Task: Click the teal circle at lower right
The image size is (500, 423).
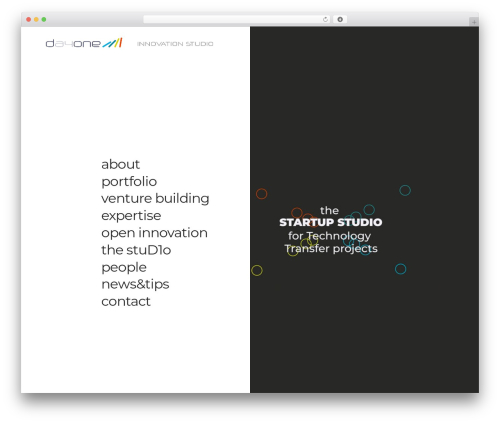Action: point(400,269)
